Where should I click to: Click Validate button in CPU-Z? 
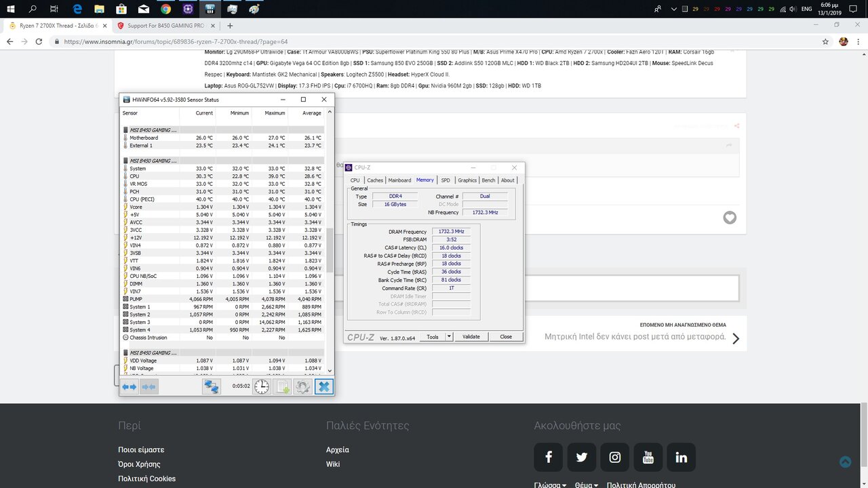click(x=471, y=337)
